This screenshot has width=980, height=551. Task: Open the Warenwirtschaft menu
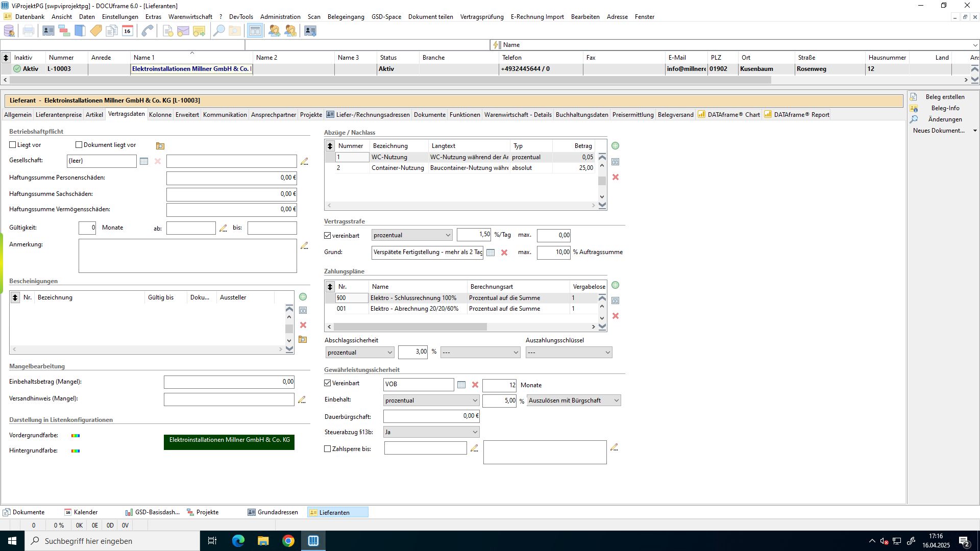[x=190, y=17]
